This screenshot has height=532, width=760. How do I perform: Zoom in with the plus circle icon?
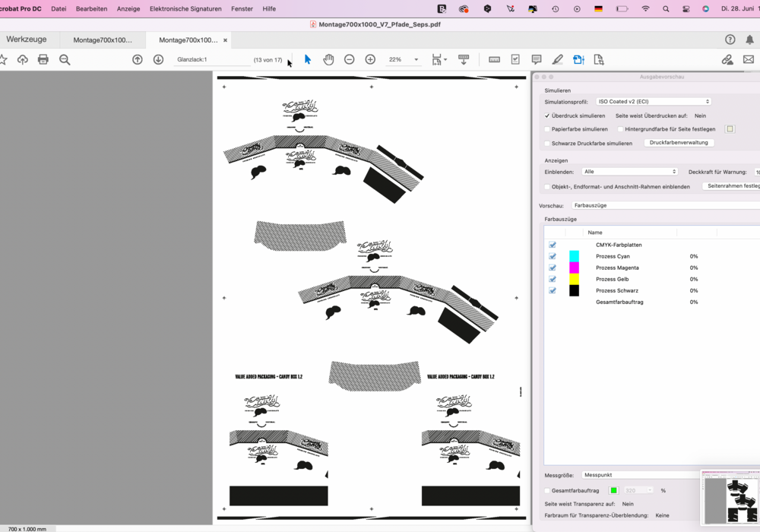point(370,59)
